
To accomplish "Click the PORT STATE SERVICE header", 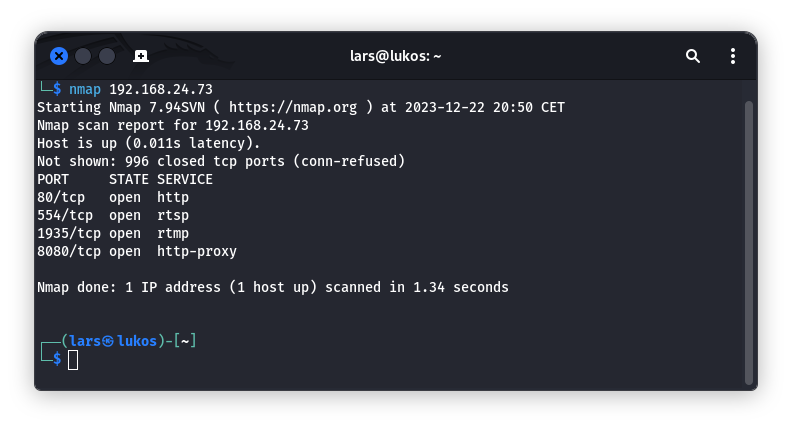I will pyautogui.click(x=125, y=179).
